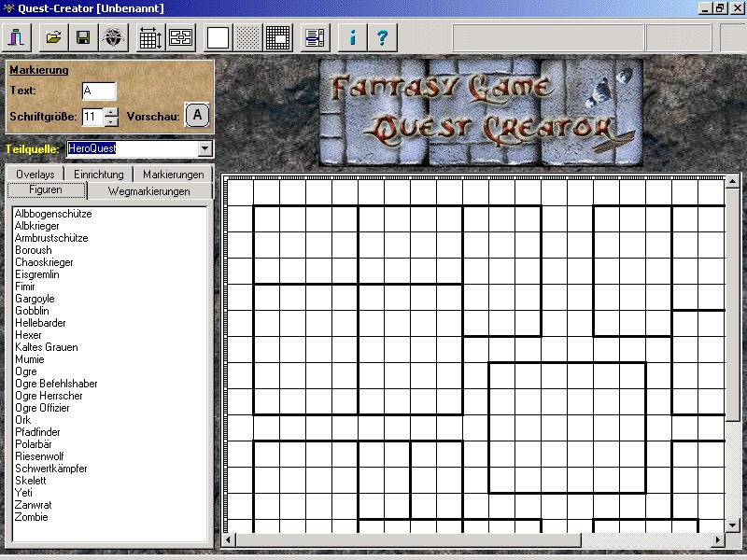Select the plain Ogre entry
This screenshot has height=560, width=747.
(26, 371)
